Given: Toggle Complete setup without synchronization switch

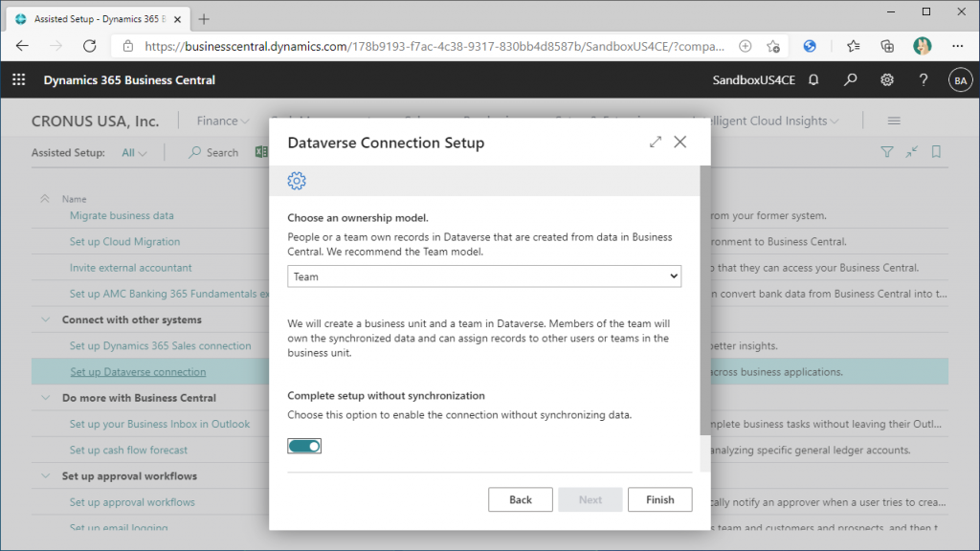Looking at the screenshot, I should pyautogui.click(x=304, y=446).
